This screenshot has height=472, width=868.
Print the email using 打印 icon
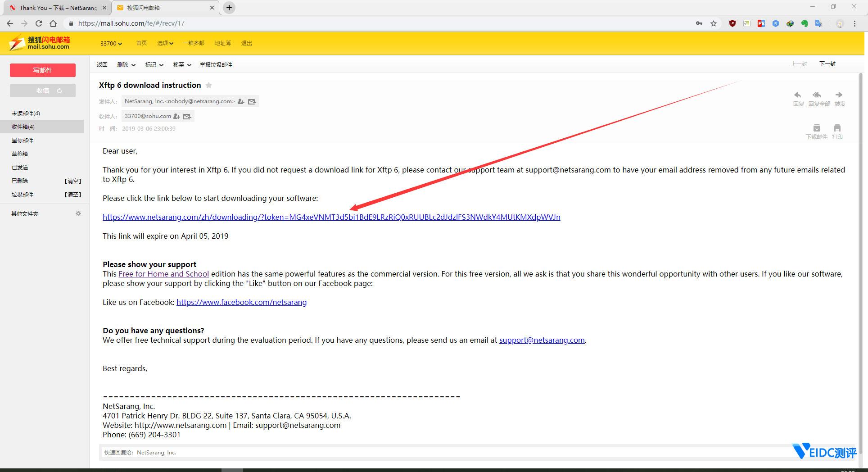[837, 128]
